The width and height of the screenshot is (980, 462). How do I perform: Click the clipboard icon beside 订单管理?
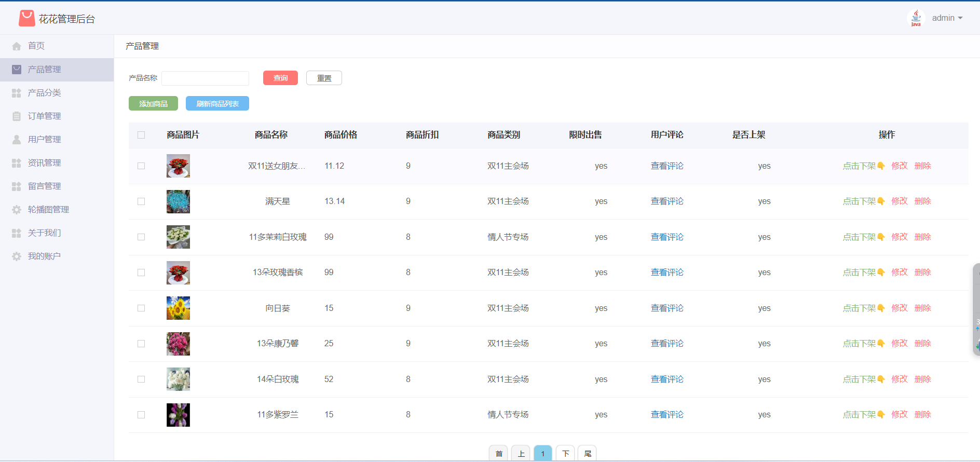click(17, 116)
